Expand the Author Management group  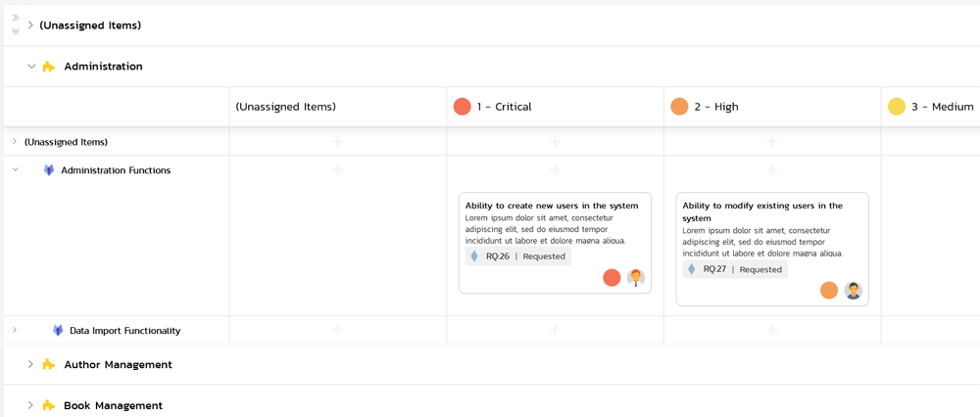pos(30,364)
